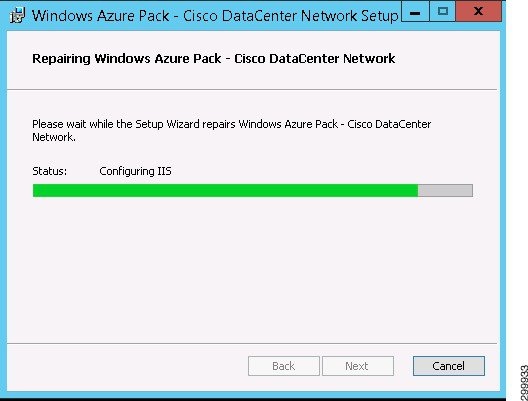Click the green filled progress bar

[225, 191]
